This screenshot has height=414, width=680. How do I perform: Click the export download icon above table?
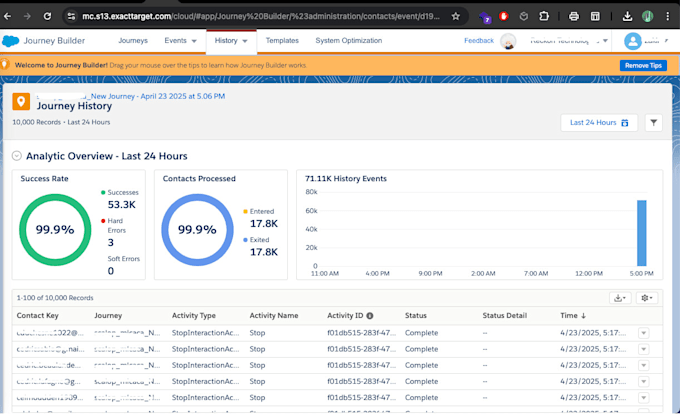pos(620,298)
